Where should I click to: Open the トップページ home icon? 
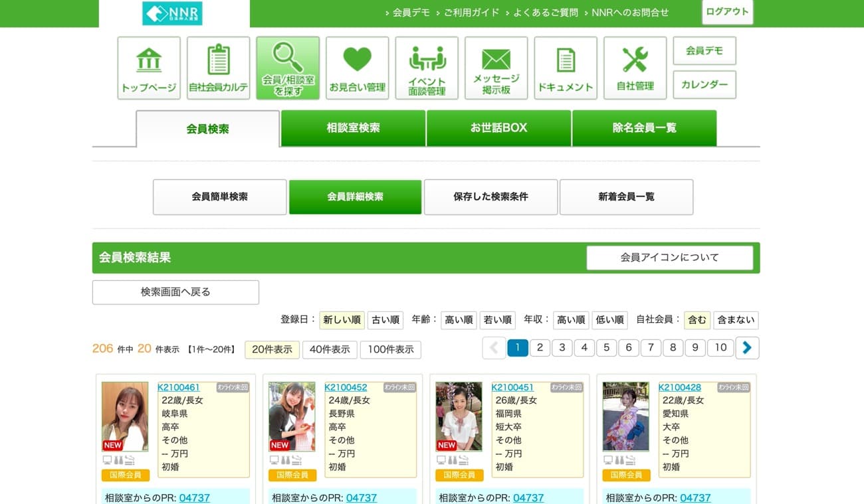pos(149,68)
